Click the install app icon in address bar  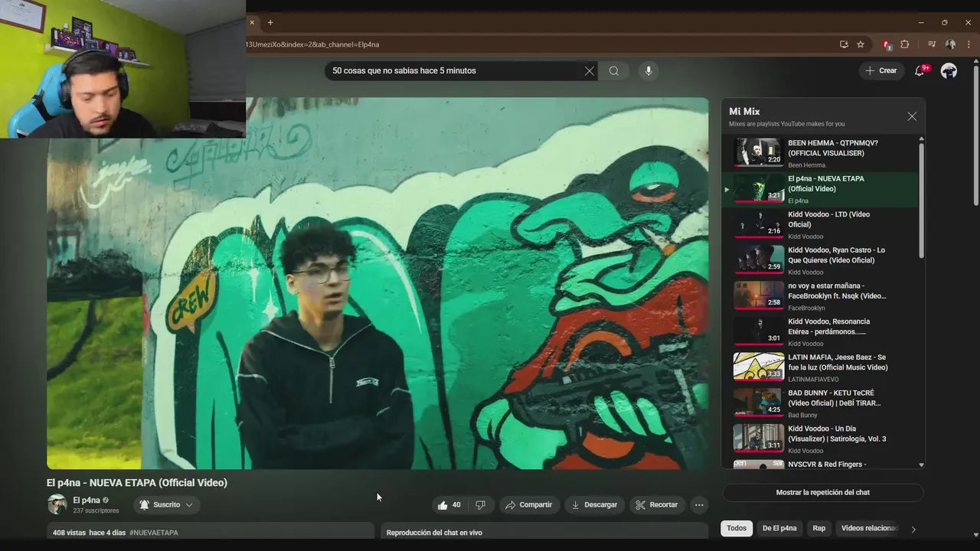pyautogui.click(x=844, y=44)
